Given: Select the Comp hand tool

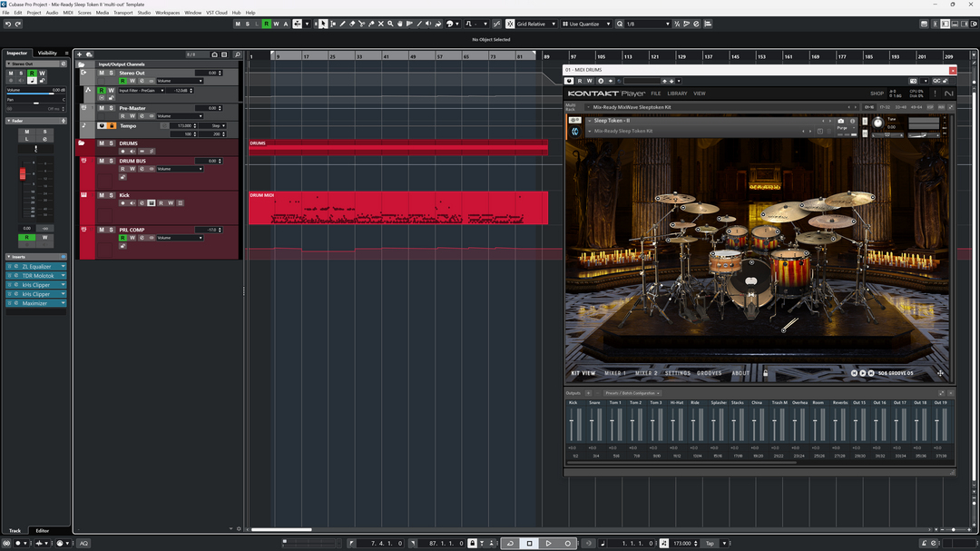Looking at the screenshot, I should coord(400,24).
